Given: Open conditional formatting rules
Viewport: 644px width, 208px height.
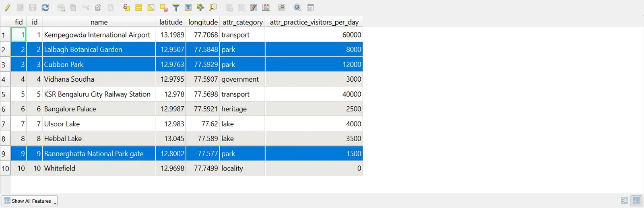Looking at the screenshot, I should (282, 8).
